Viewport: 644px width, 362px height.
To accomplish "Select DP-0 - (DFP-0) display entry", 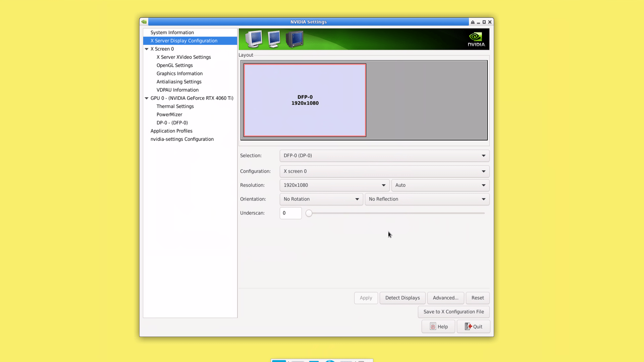I will (x=172, y=123).
